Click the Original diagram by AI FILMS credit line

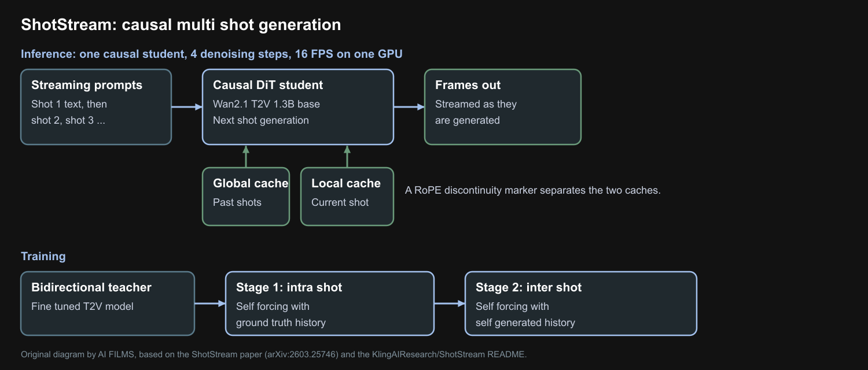[x=274, y=354]
